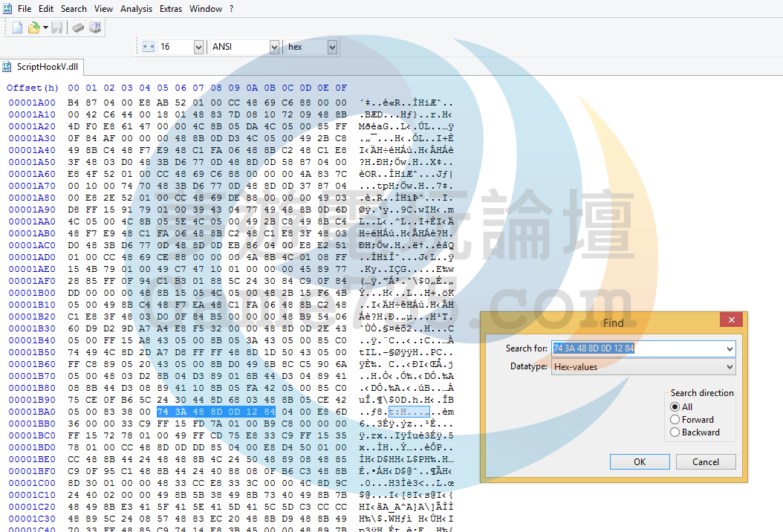Select the All search direction
The height and width of the screenshot is (532, 783).
675,407
